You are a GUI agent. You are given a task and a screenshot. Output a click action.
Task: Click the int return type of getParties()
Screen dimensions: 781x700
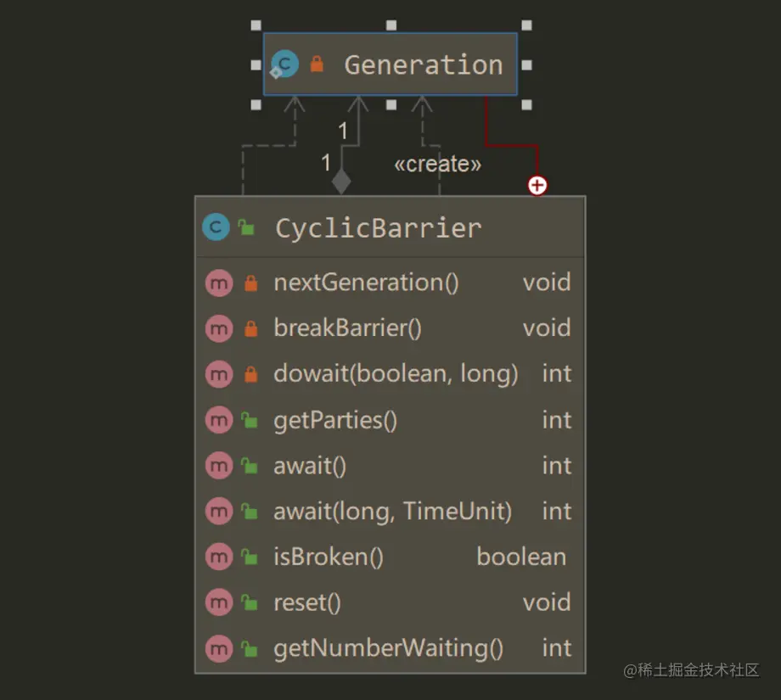tap(557, 420)
